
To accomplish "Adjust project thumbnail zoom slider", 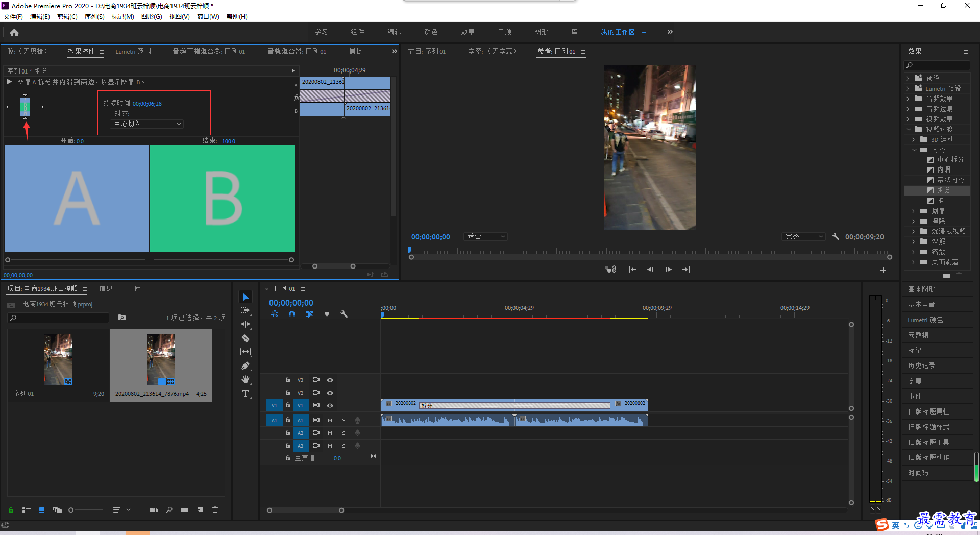I will tap(71, 510).
